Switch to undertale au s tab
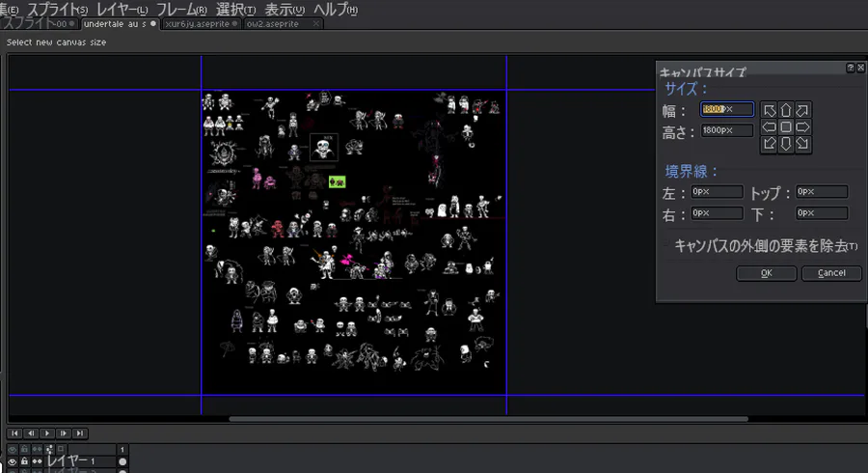This screenshot has width=868, height=473. click(120, 24)
